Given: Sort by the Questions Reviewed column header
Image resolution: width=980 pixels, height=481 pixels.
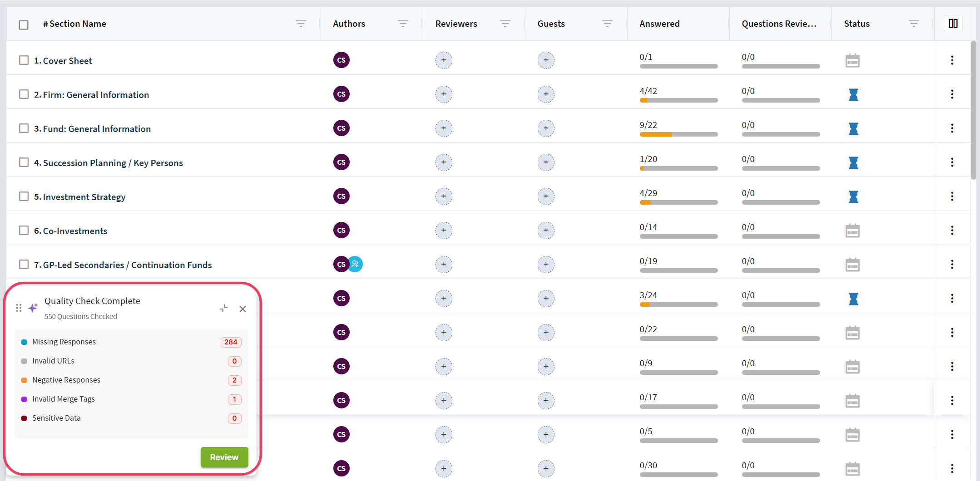Looking at the screenshot, I should (779, 24).
